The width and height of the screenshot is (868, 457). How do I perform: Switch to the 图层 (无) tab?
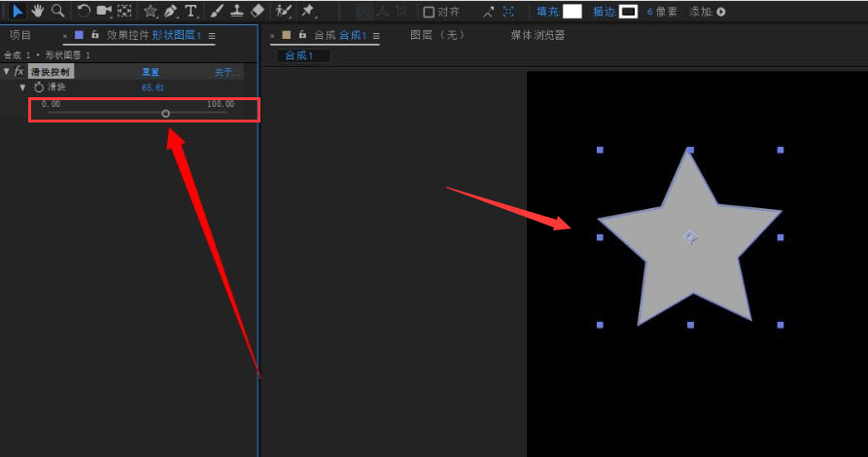[x=437, y=35]
